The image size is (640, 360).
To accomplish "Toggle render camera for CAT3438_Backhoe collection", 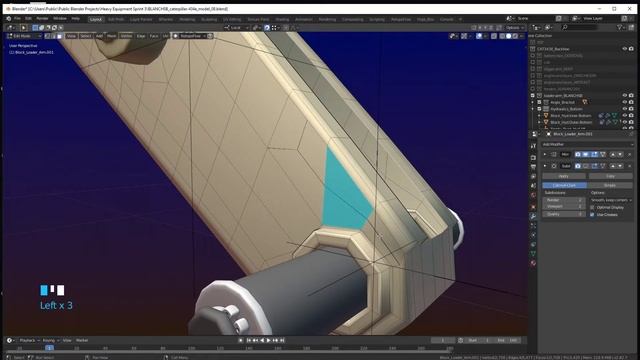I will point(631,49).
